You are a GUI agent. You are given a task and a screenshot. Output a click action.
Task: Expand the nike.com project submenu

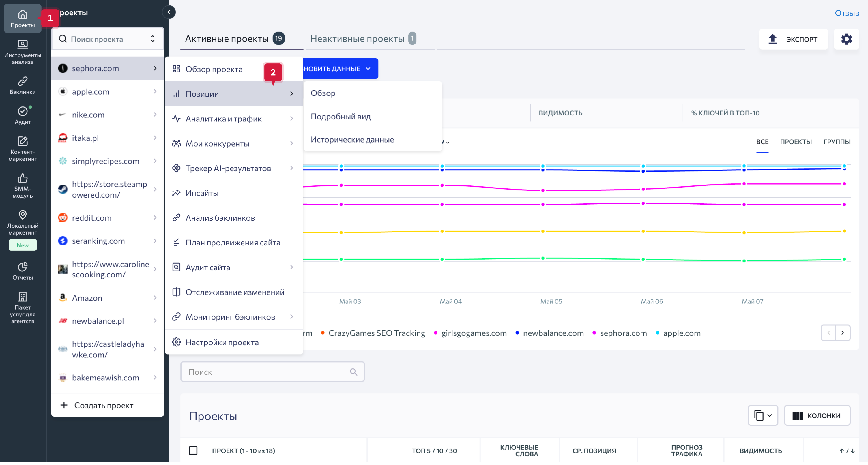(x=155, y=115)
